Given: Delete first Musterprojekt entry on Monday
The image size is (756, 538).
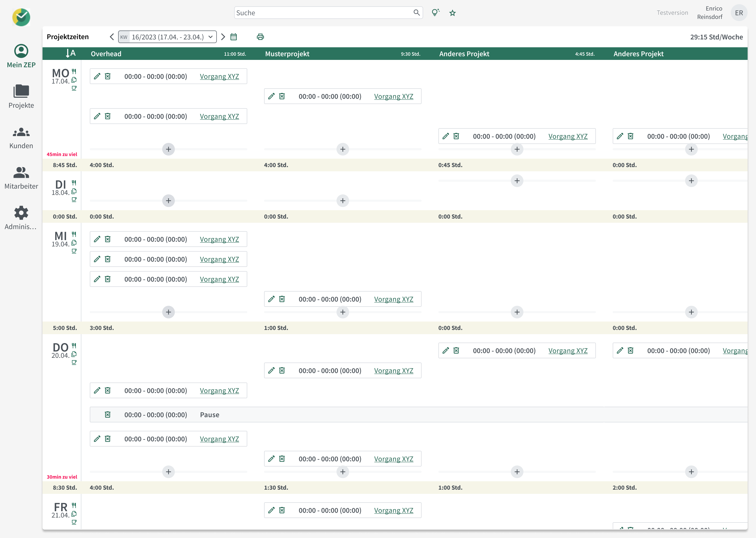Looking at the screenshot, I should tap(282, 96).
